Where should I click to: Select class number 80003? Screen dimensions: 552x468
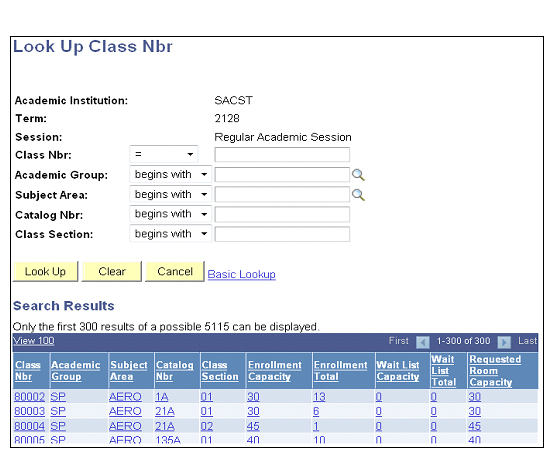coord(30,411)
